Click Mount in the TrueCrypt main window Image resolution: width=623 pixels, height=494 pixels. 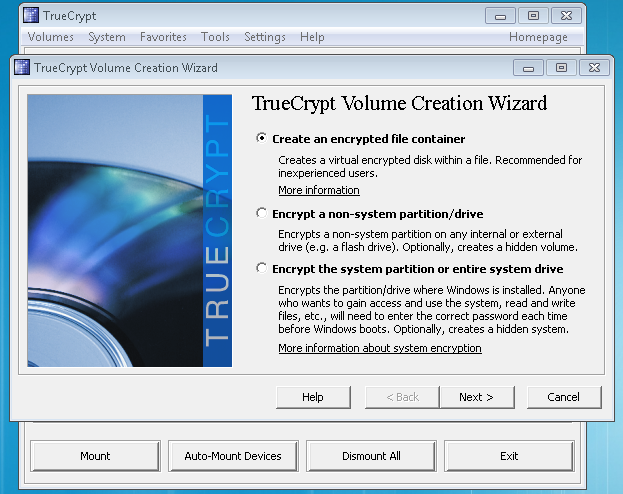click(95, 455)
